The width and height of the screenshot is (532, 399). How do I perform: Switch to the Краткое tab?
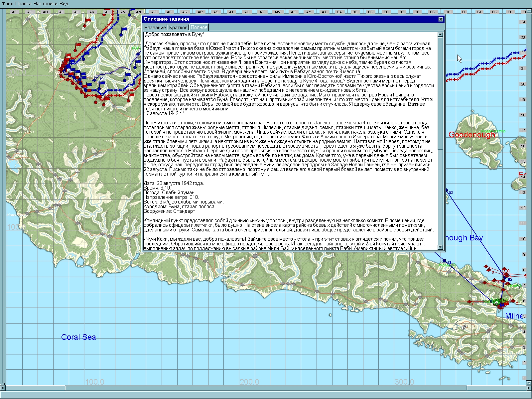[178, 28]
